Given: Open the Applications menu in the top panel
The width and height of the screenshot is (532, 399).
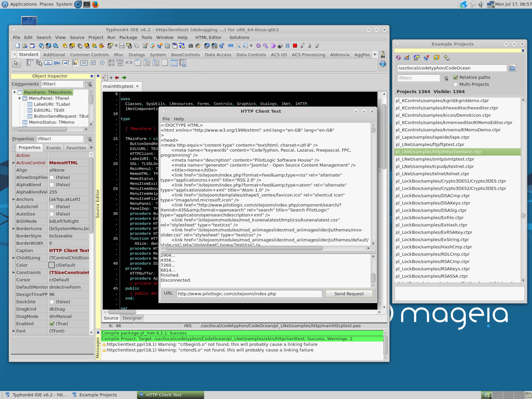Looking at the screenshot, I should [23, 4].
